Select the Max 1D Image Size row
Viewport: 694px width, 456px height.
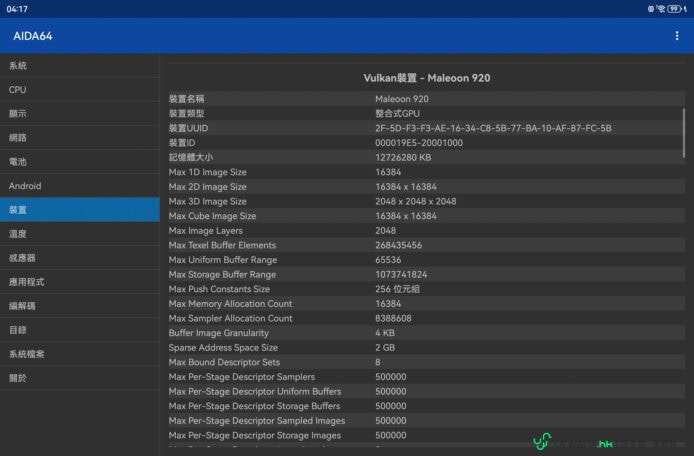[427, 172]
